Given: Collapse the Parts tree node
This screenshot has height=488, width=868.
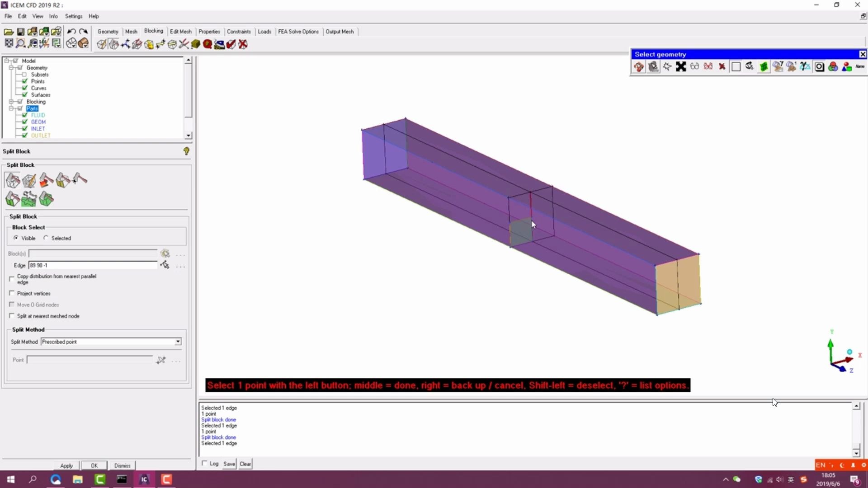Looking at the screenshot, I should [11, 108].
